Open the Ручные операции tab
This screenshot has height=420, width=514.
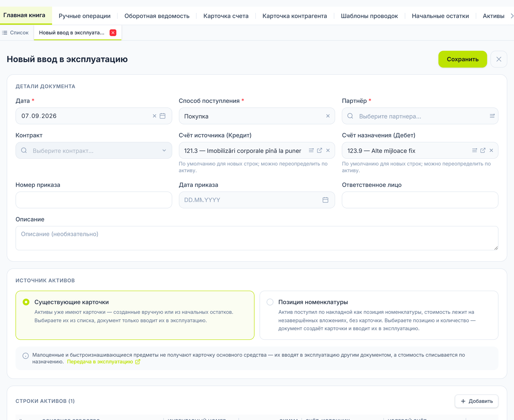[85, 16]
